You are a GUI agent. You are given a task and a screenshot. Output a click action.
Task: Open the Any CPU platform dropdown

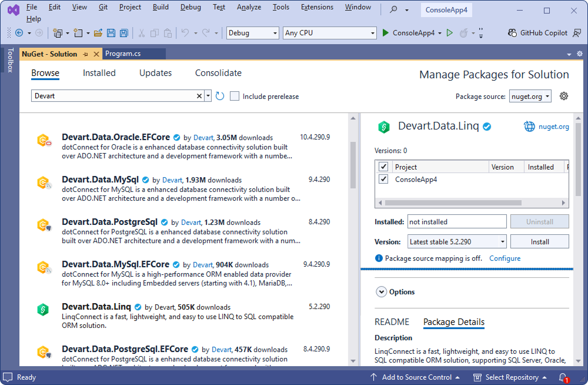point(372,32)
